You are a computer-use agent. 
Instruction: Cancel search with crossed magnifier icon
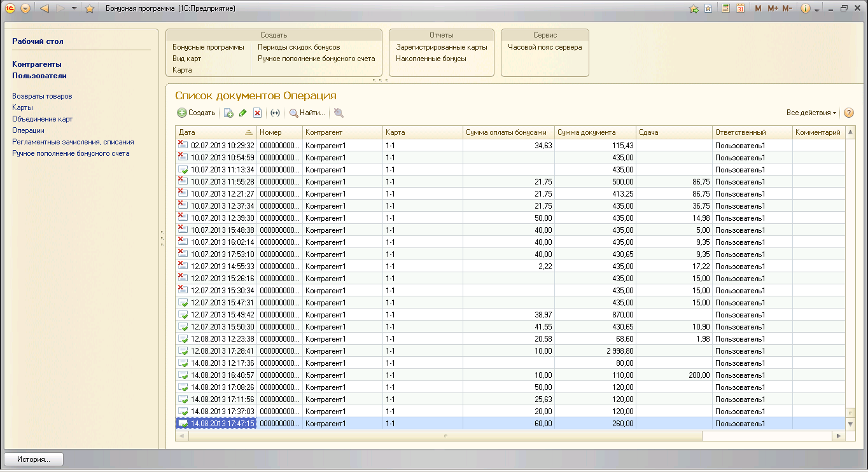click(339, 113)
